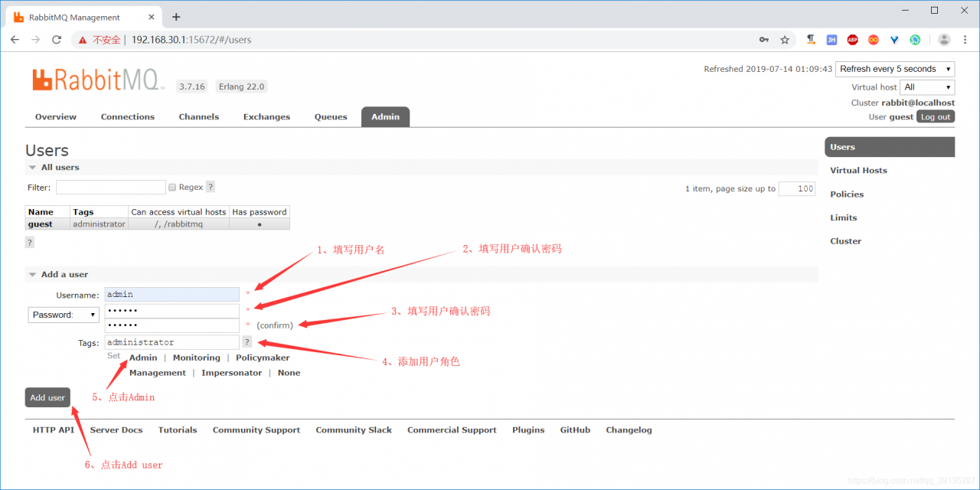
Task: Open the Password type dropdown
Action: click(x=64, y=315)
